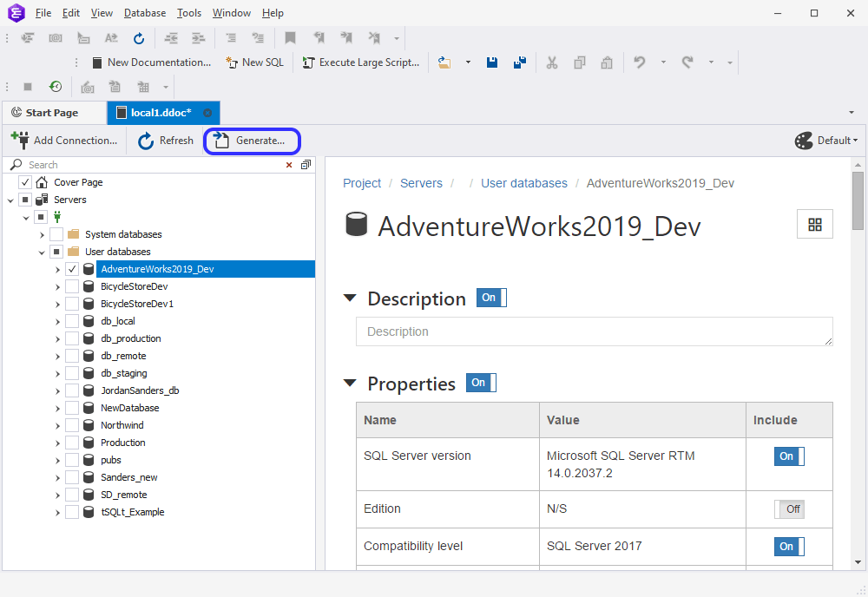Follow the Project breadcrumb link

(x=362, y=183)
